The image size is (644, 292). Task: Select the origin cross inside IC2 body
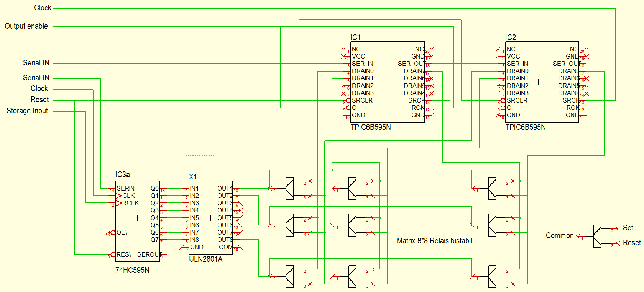[x=539, y=82]
